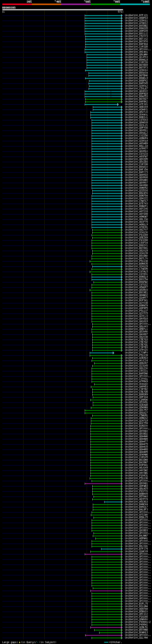Screen dimensions: 152x644
Task: Click hit label UniRef100_B4F9G4
Action: click(x=136, y=44)
